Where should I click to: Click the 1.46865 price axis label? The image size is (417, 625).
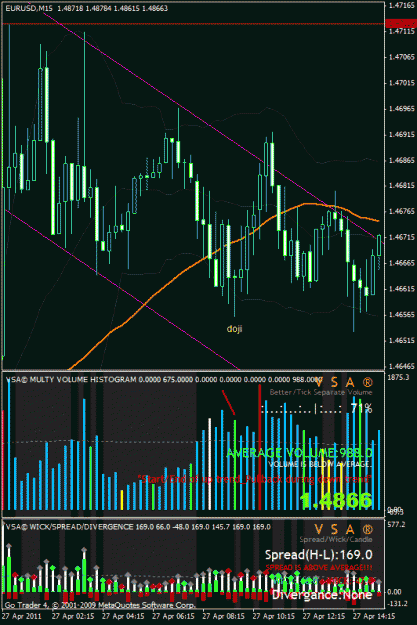[x=401, y=160]
